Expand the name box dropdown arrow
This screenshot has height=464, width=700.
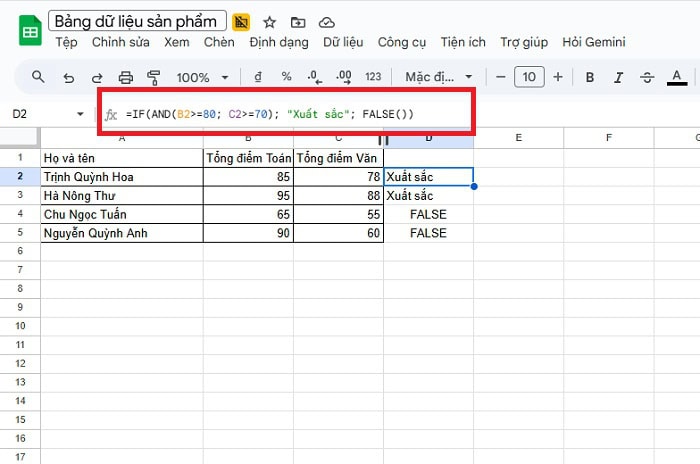coord(81,115)
